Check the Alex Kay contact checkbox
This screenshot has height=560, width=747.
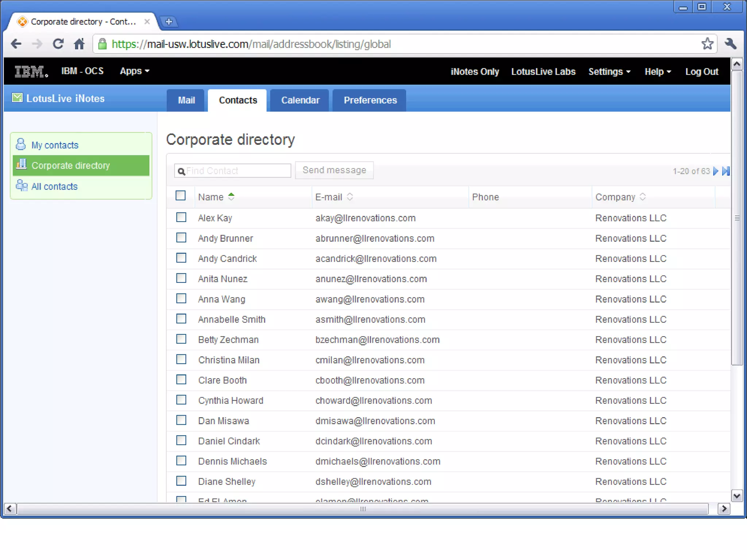click(x=181, y=217)
